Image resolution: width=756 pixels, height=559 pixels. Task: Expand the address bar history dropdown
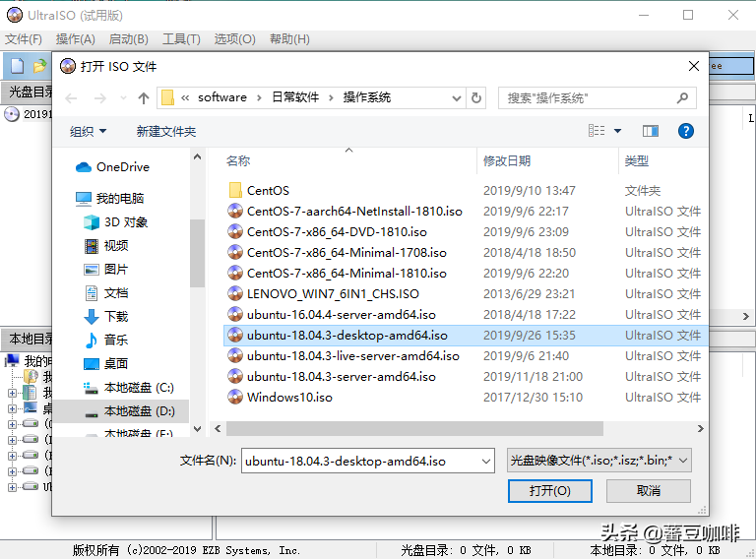(x=456, y=98)
